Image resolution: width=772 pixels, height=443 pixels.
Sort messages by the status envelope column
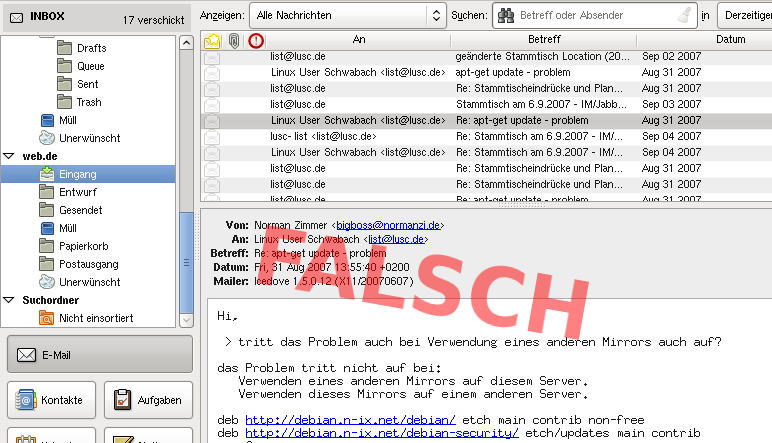[x=212, y=40]
